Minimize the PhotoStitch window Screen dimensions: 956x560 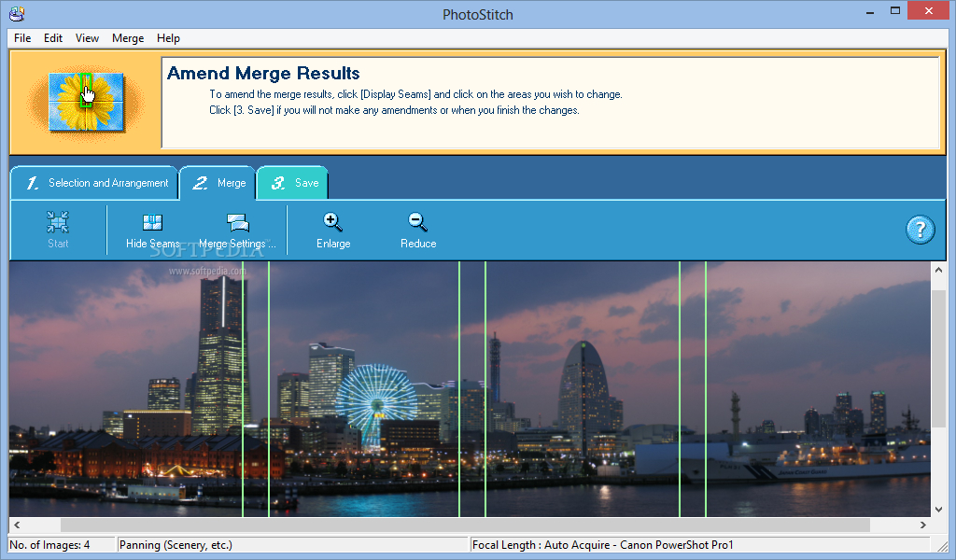(870, 11)
